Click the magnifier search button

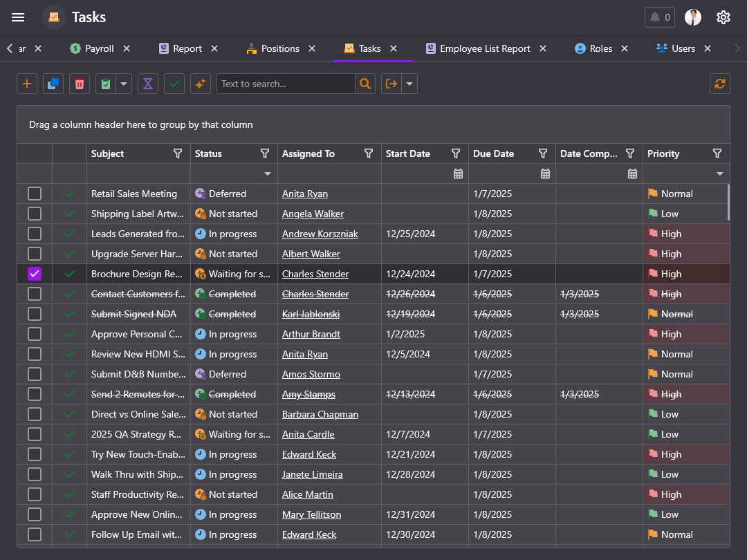(365, 84)
